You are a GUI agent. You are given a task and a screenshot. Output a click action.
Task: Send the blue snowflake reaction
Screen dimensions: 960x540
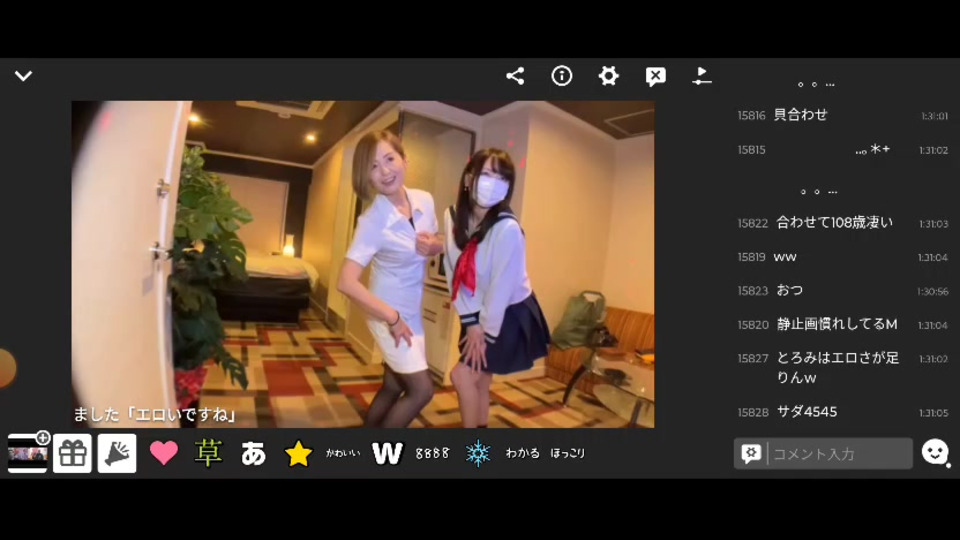click(478, 454)
